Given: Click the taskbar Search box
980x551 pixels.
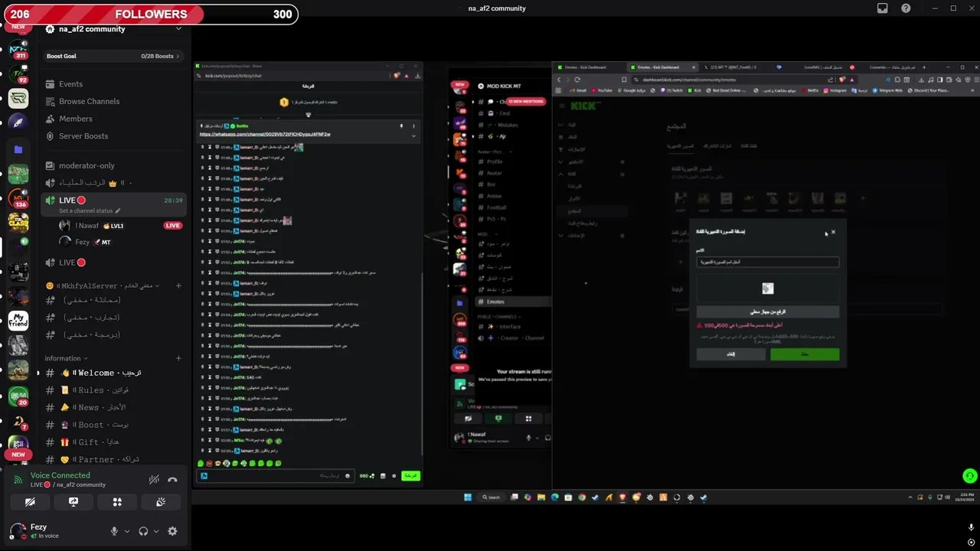Looking at the screenshot, I should [492, 497].
